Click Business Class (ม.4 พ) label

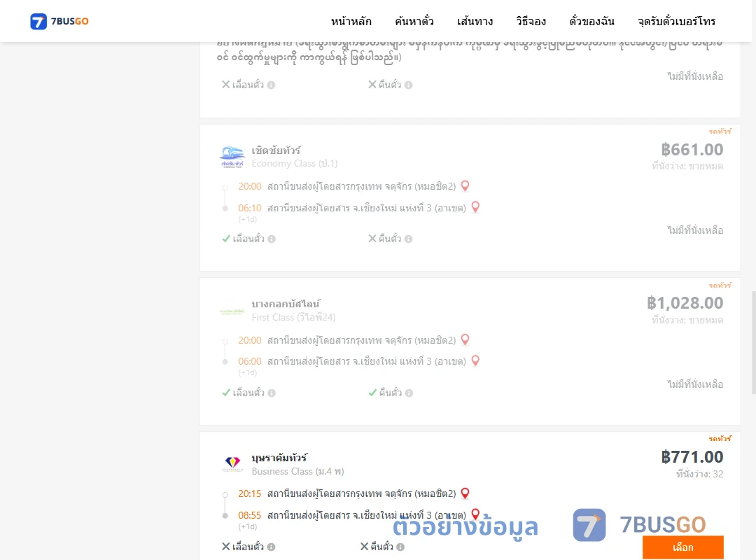[297, 471]
